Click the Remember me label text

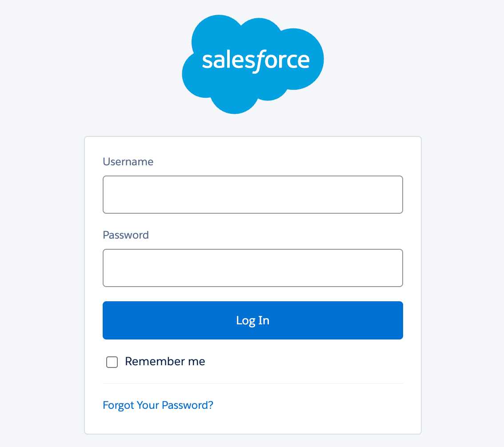[x=165, y=361]
